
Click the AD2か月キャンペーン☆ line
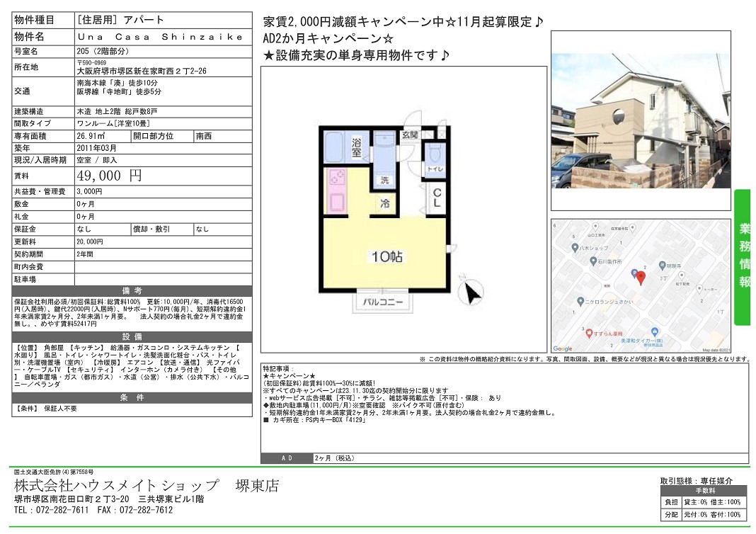pyautogui.click(x=328, y=38)
